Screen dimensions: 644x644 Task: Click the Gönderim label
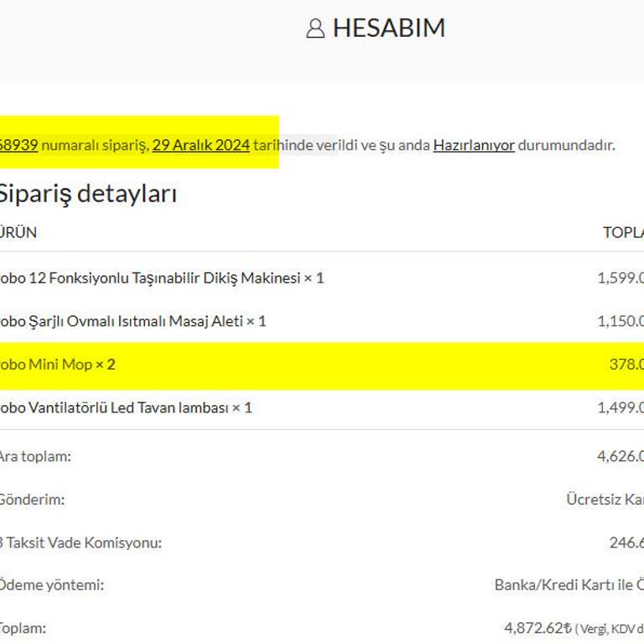click(33, 500)
